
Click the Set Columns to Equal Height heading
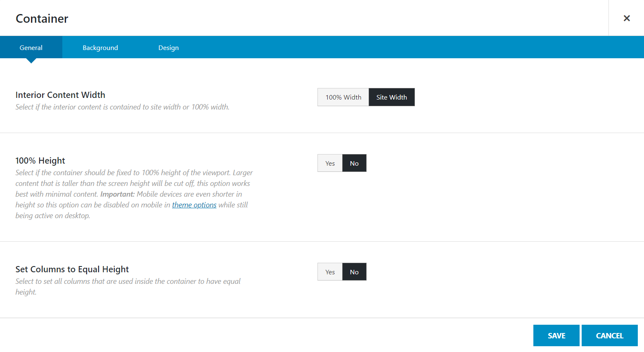[x=72, y=269]
